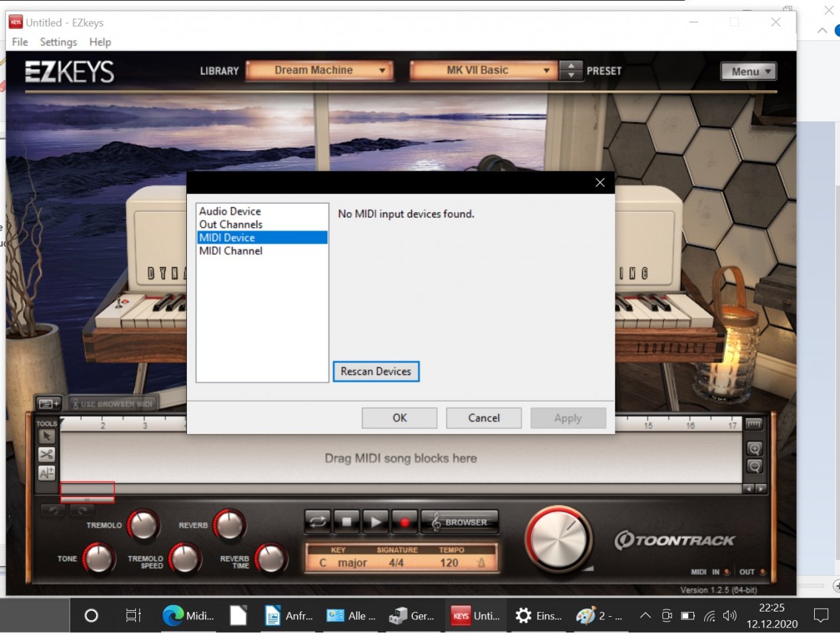Open the Settings menu
840x636 pixels.
(x=58, y=42)
